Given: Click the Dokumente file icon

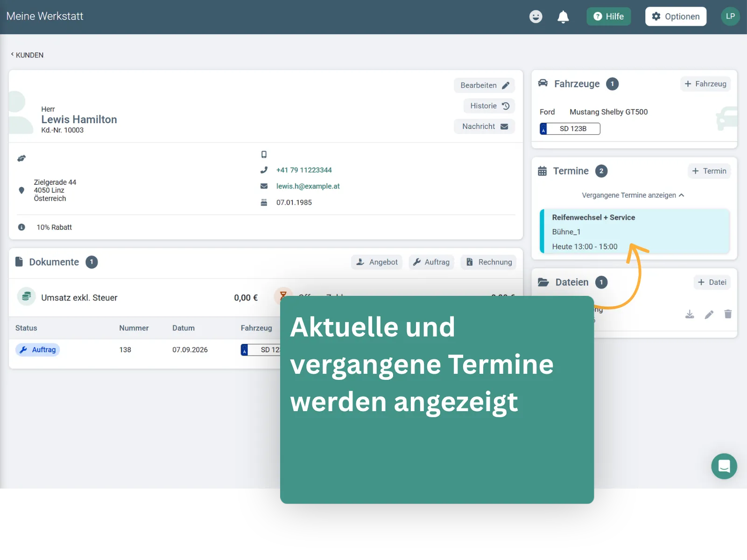Looking at the screenshot, I should coord(19,262).
